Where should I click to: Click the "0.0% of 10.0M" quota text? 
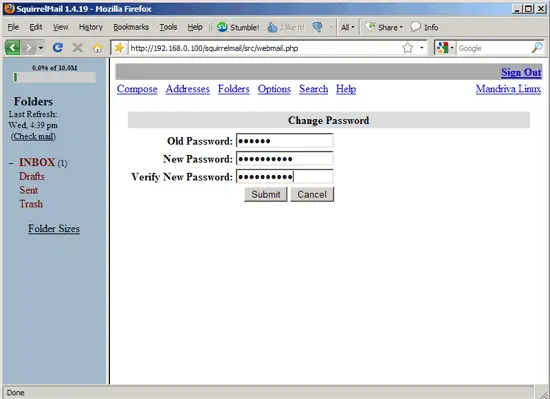54,68
